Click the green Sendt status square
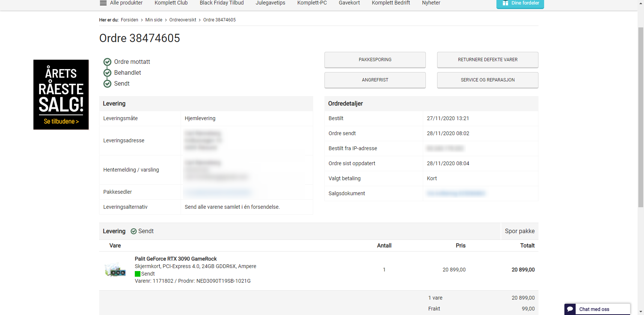 coord(137,274)
